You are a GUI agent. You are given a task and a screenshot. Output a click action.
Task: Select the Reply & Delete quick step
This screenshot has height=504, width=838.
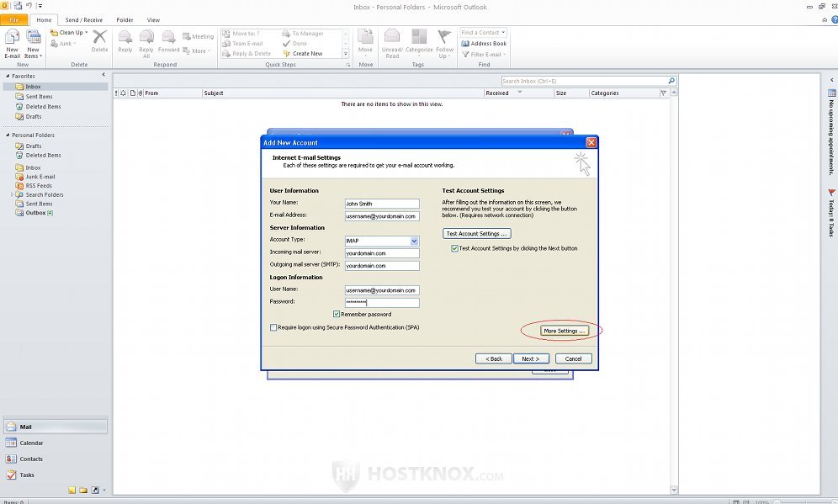click(247, 54)
